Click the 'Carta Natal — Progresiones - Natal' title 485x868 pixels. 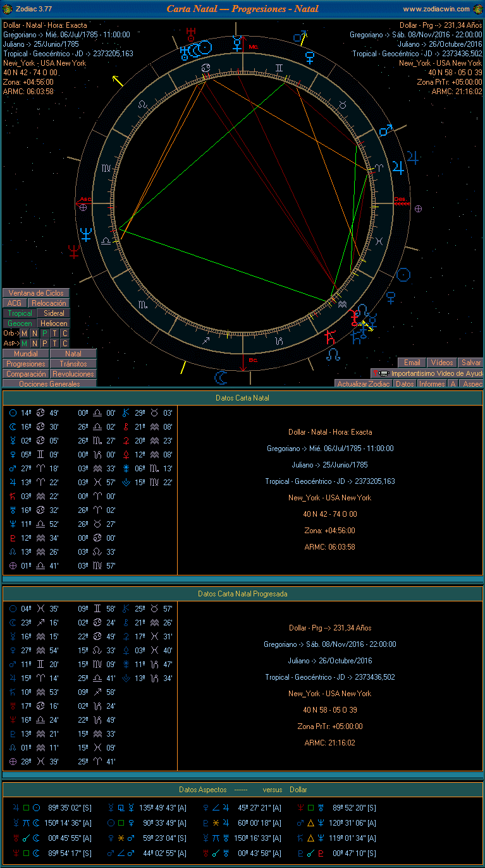pos(243,9)
